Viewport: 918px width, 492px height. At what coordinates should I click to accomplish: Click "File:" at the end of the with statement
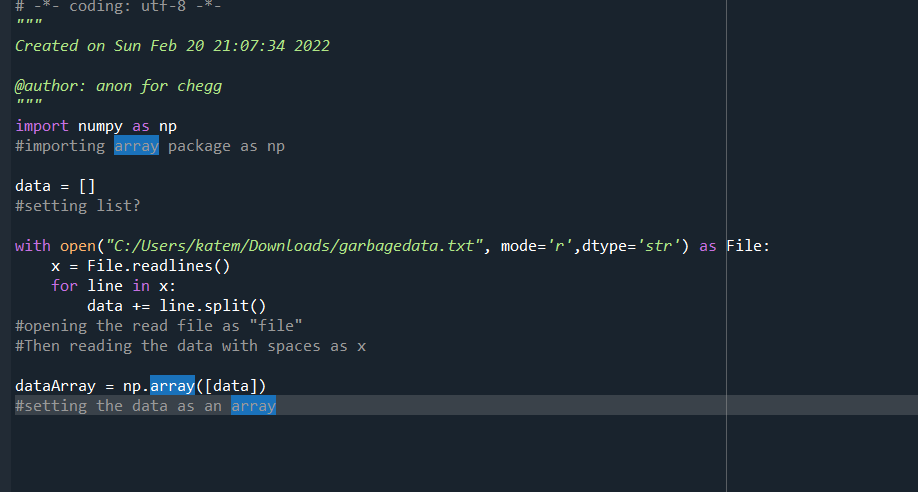pyautogui.click(x=748, y=246)
